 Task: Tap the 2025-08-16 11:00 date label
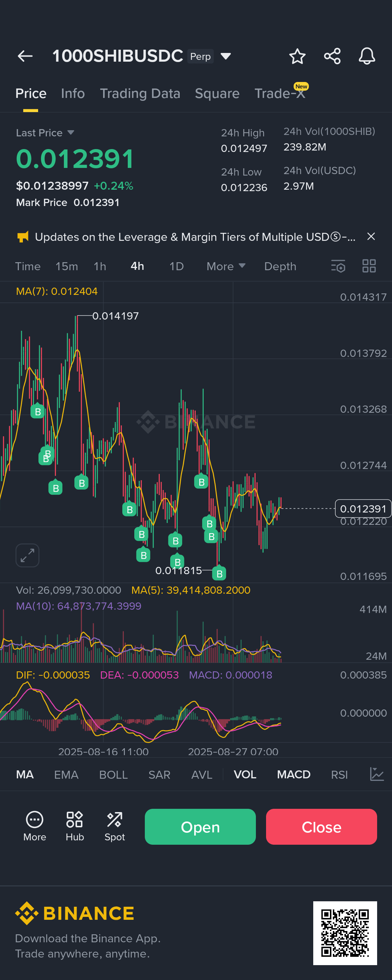click(x=103, y=752)
